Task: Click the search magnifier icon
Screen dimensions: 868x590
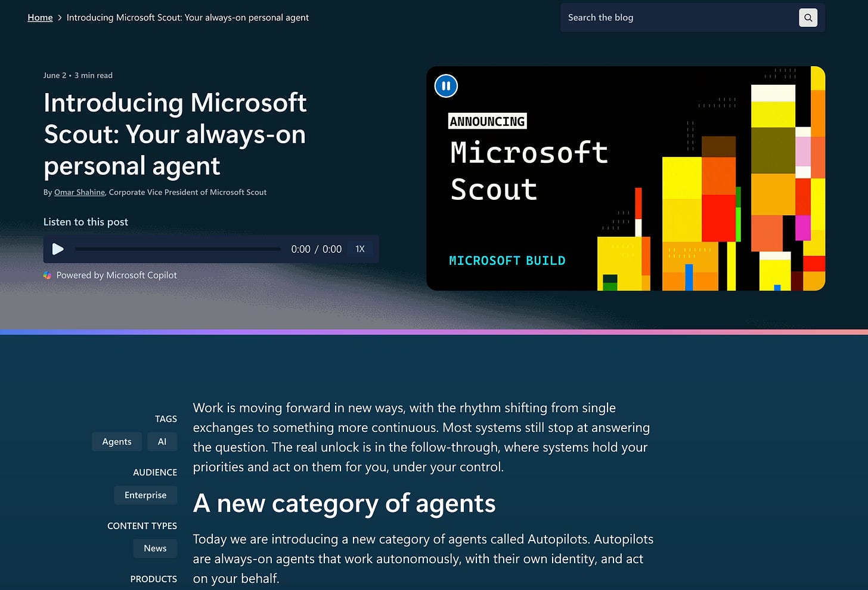Action: pos(808,18)
